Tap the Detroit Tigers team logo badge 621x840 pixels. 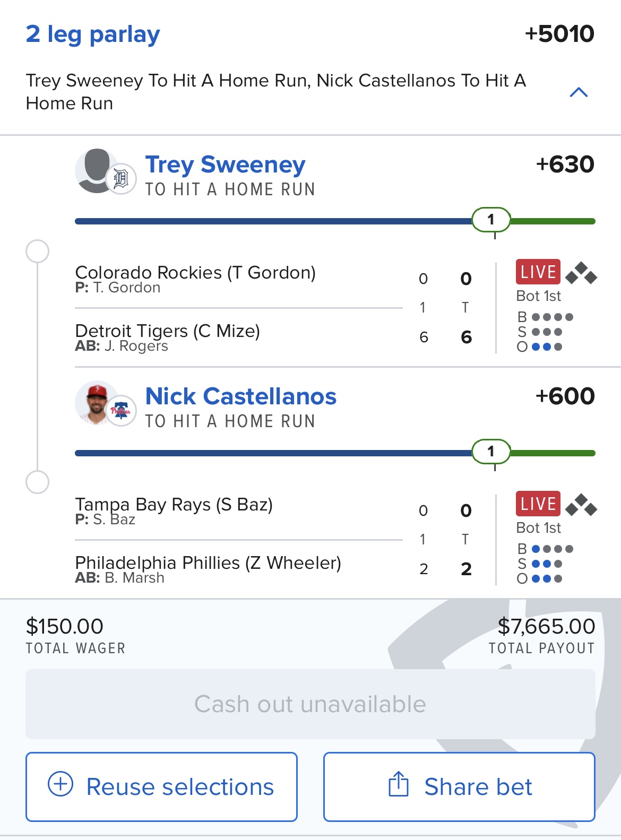click(x=121, y=179)
